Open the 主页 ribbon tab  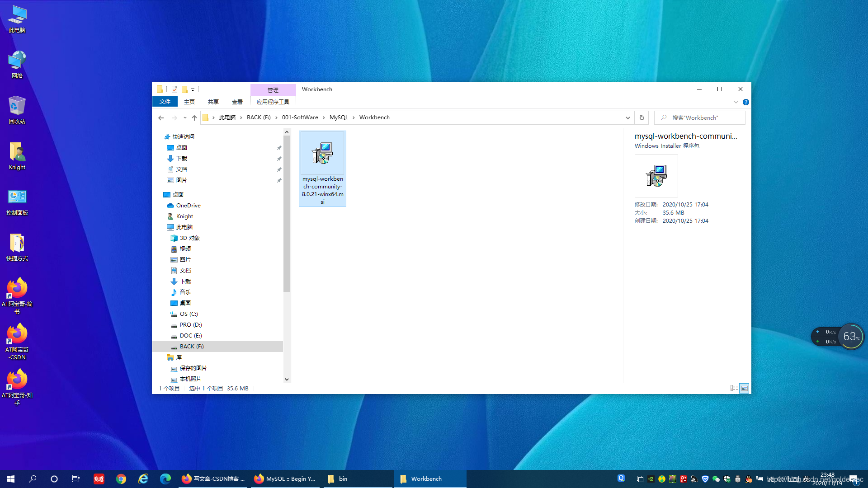(189, 102)
